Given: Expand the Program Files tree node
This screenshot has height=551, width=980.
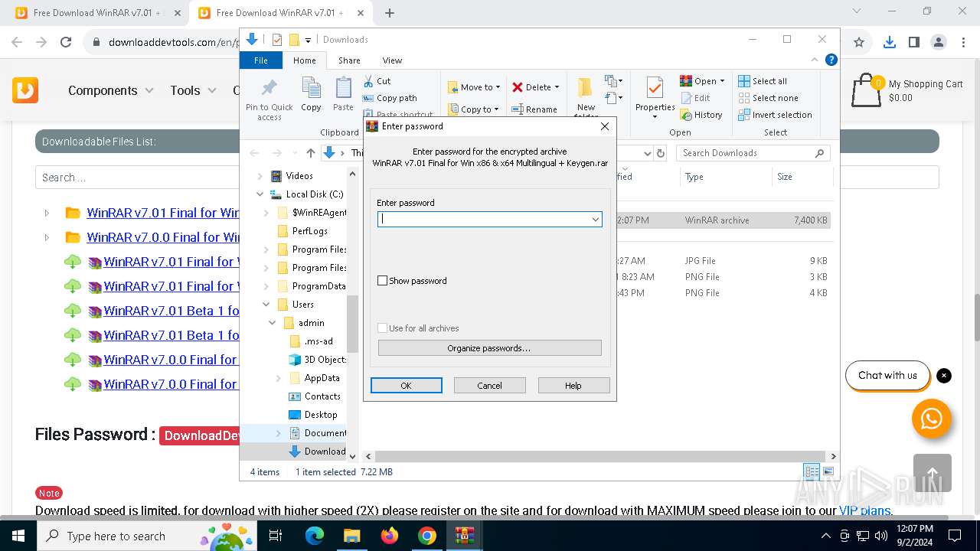Looking at the screenshot, I should tap(266, 249).
